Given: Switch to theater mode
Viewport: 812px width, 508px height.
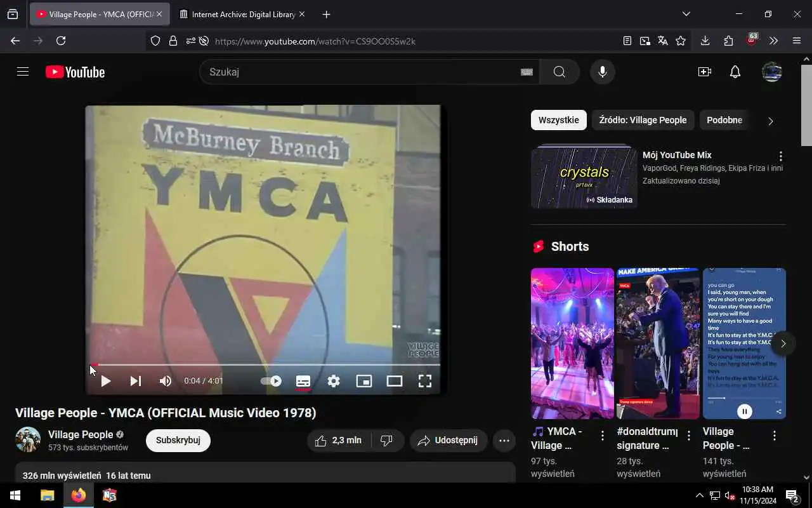Looking at the screenshot, I should [x=395, y=381].
